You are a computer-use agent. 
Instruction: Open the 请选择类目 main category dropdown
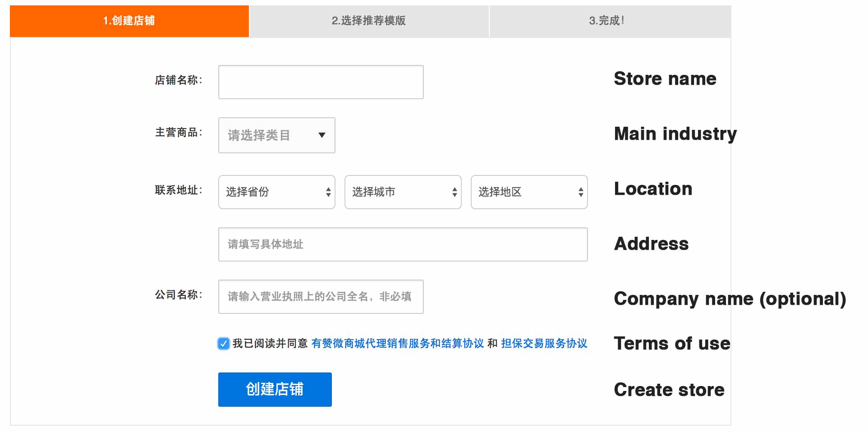[277, 135]
